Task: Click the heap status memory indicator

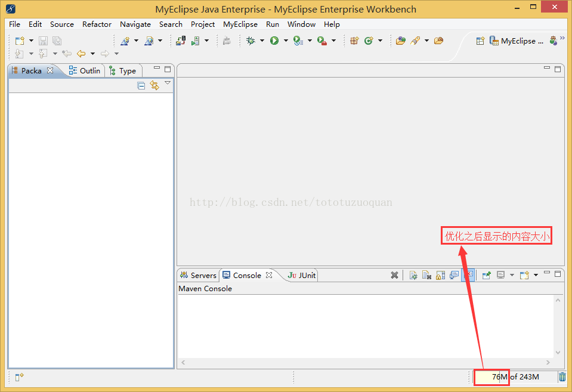Action: tap(515, 376)
